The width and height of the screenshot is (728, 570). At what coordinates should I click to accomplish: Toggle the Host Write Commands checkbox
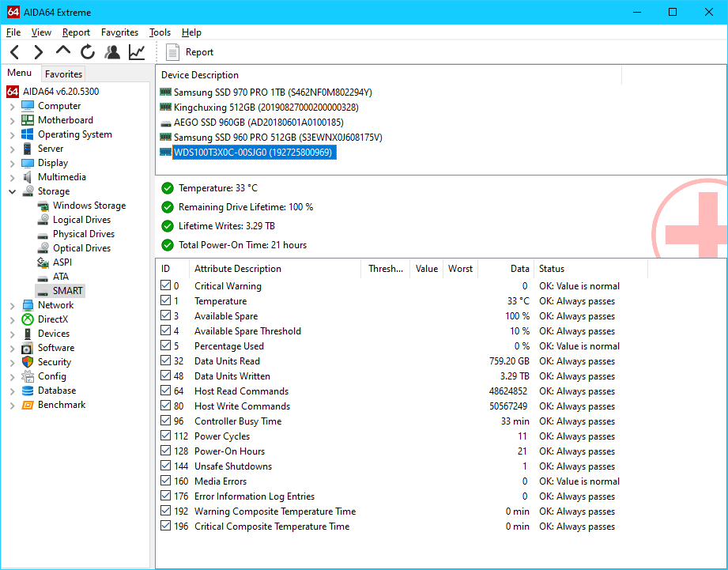click(x=165, y=406)
